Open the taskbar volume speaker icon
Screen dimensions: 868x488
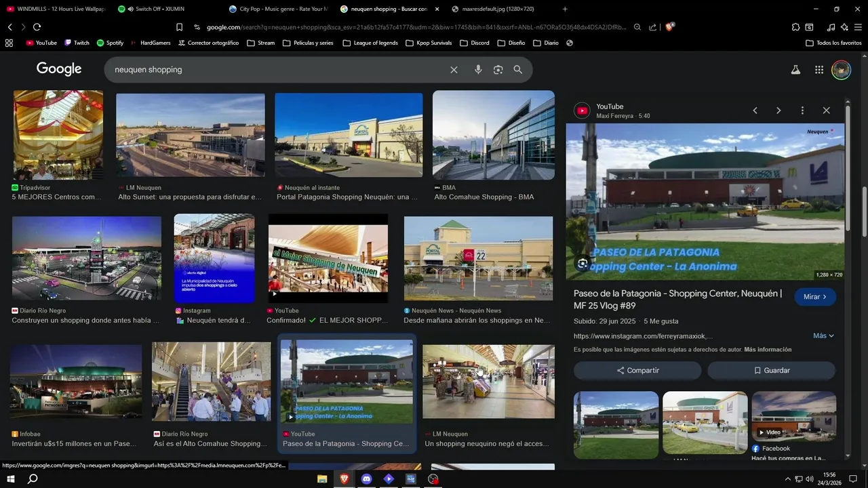[810, 479]
